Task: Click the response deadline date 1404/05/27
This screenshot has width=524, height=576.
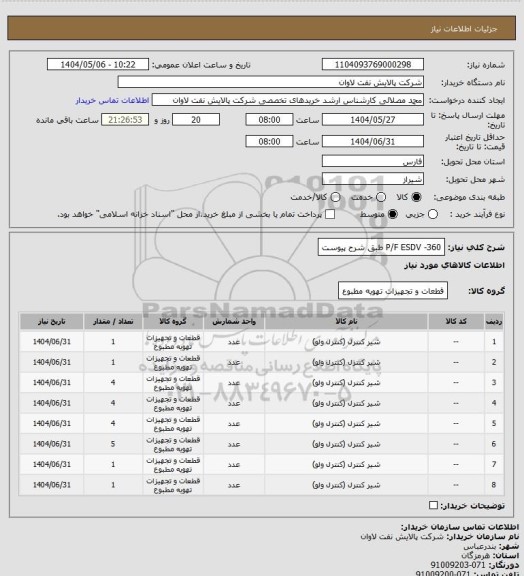Action: click(x=373, y=120)
